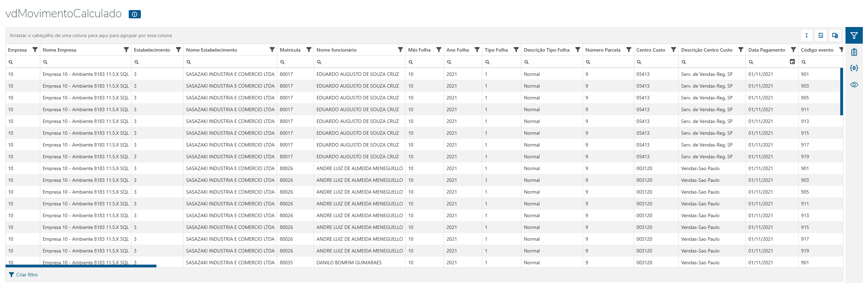Image resolution: width=868 pixels, height=284 pixels.
Task: Sort by Descrição Centro Custo header
Action: pos(706,50)
